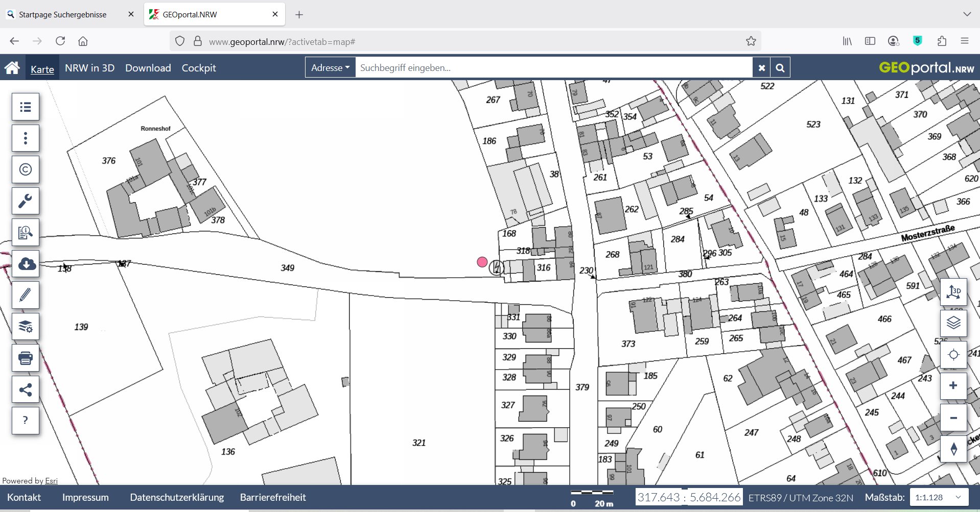Open the Impressum footer link
The width and height of the screenshot is (980, 512).
click(85, 497)
